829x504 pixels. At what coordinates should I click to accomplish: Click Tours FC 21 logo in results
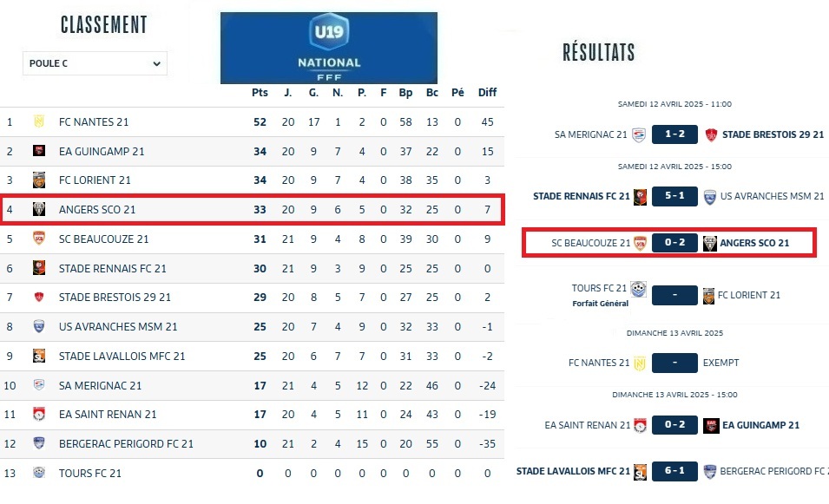click(639, 289)
